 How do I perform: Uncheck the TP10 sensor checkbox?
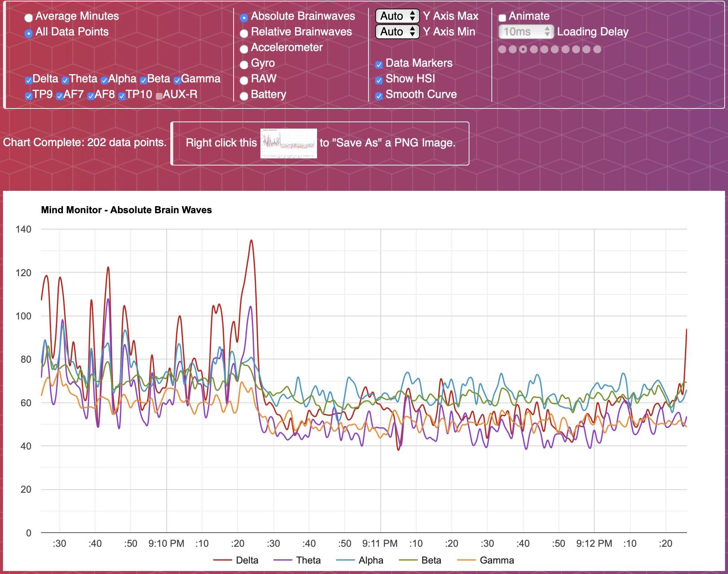coord(122,96)
